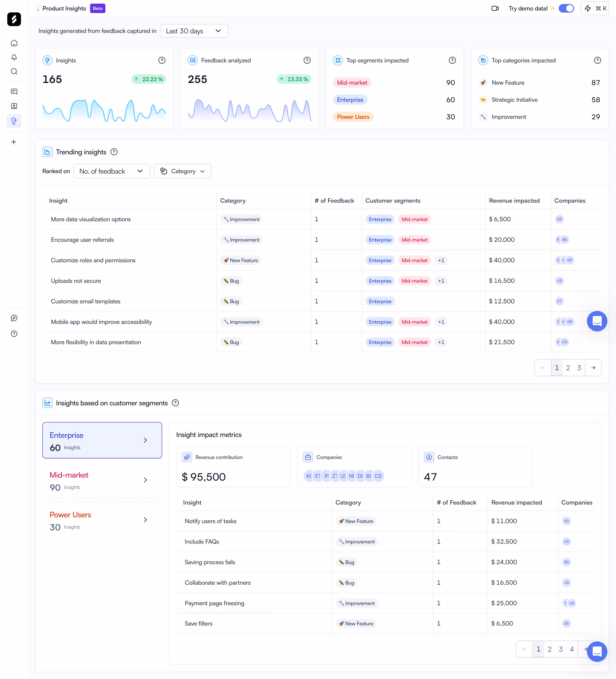Open search from the sidebar magnifier icon
Screen dimensions: 616x679
14,71
